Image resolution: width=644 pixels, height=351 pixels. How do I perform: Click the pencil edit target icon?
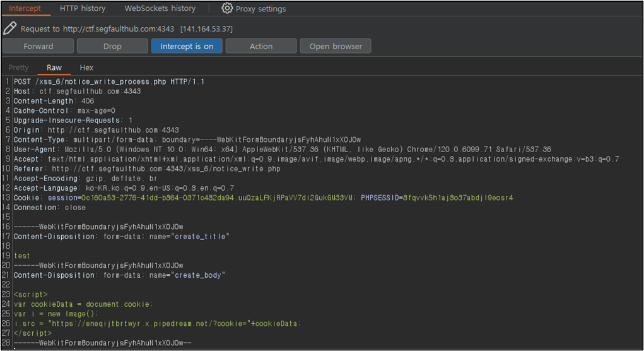click(x=10, y=28)
